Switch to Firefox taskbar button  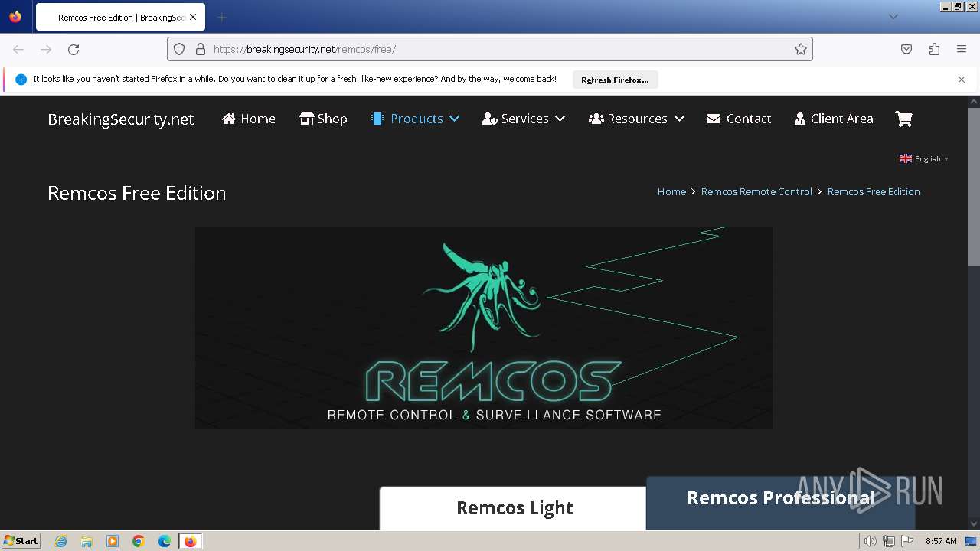(190, 541)
